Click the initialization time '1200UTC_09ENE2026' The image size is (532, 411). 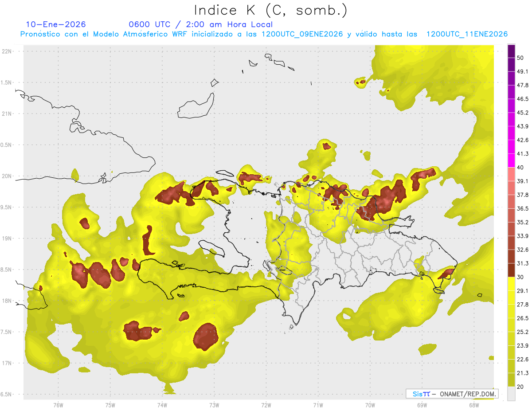[302, 34]
